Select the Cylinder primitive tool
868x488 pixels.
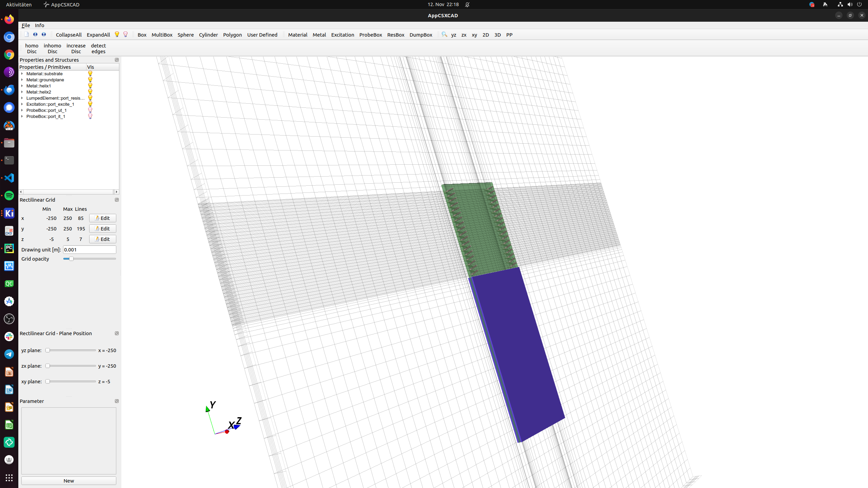click(x=208, y=35)
